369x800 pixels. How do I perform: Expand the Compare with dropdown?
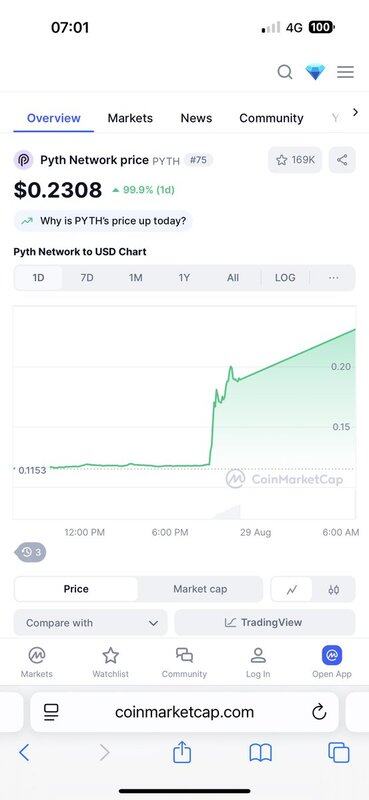[x=90, y=623]
